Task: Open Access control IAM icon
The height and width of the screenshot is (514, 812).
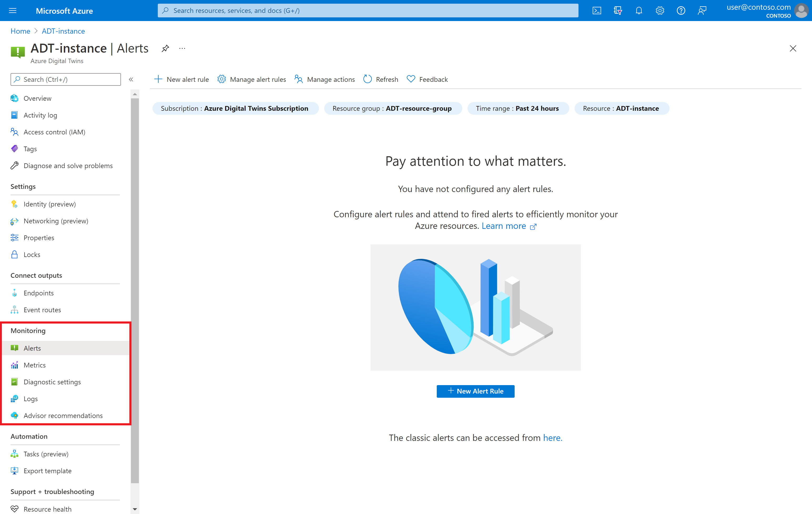Action: point(14,132)
